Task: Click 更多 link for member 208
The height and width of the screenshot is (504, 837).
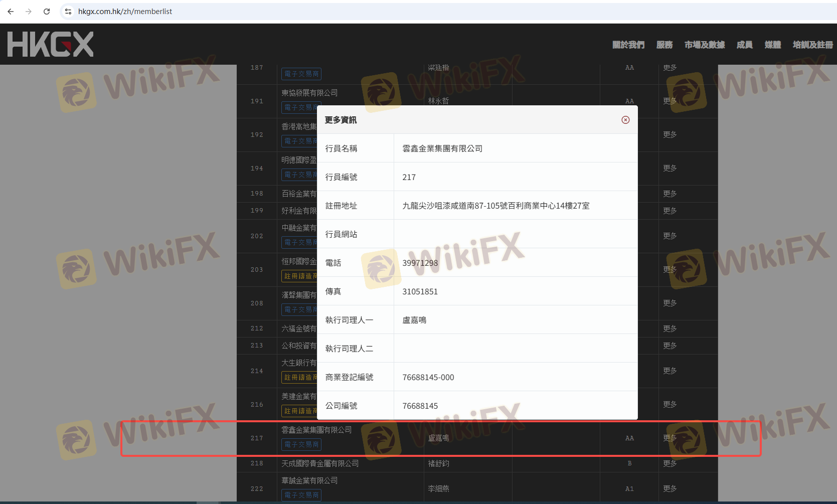Action: coord(669,303)
